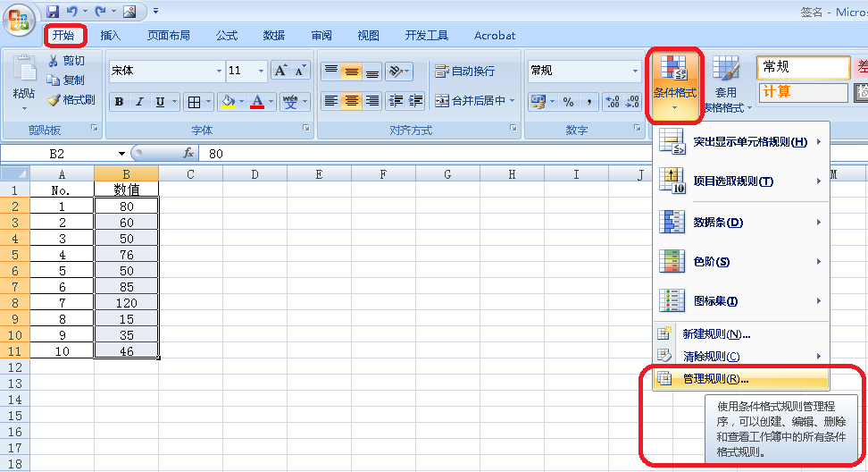Toggle underline formatting

(160, 102)
